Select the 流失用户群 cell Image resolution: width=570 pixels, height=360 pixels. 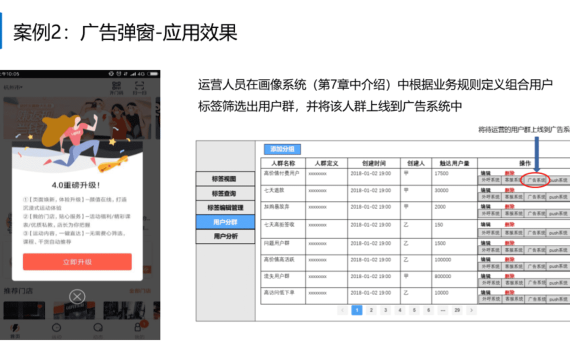pos(283,280)
